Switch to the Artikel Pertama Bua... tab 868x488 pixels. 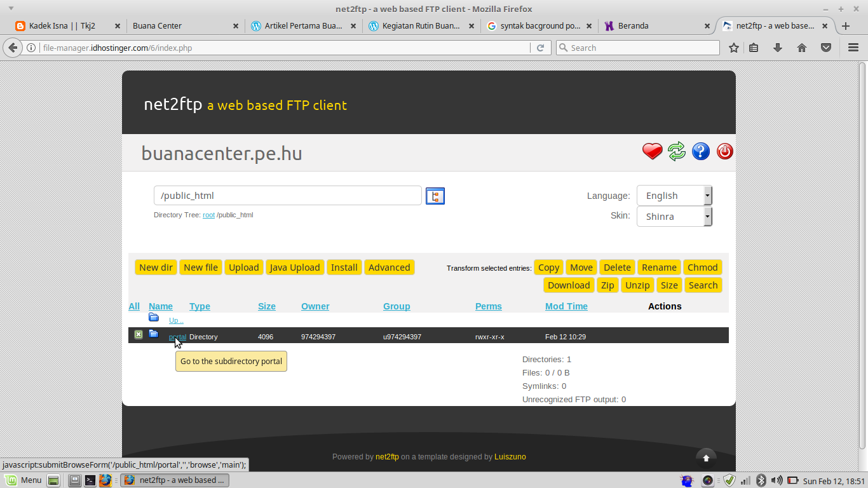coord(304,26)
